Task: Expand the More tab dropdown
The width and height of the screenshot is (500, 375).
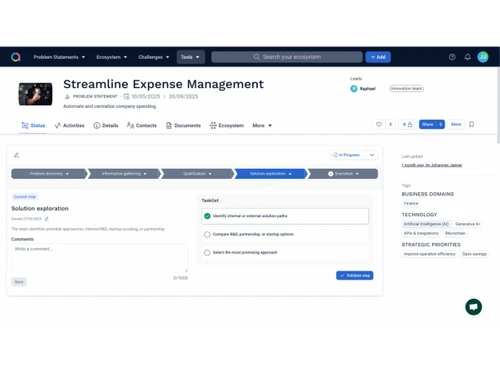Action: (x=262, y=125)
